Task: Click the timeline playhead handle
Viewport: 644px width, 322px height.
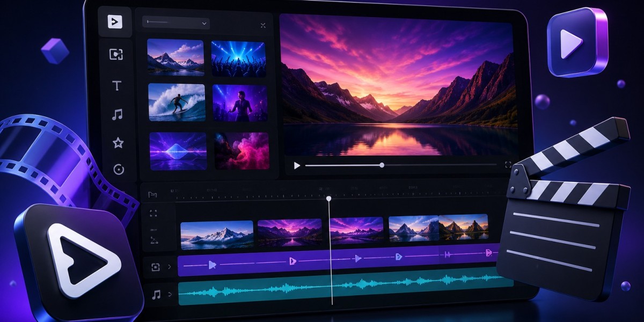Action: [x=329, y=199]
